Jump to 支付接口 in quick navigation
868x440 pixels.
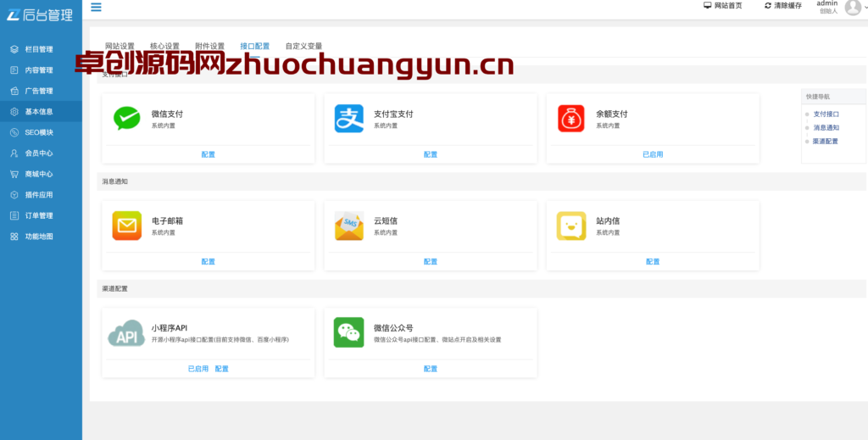(826, 114)
